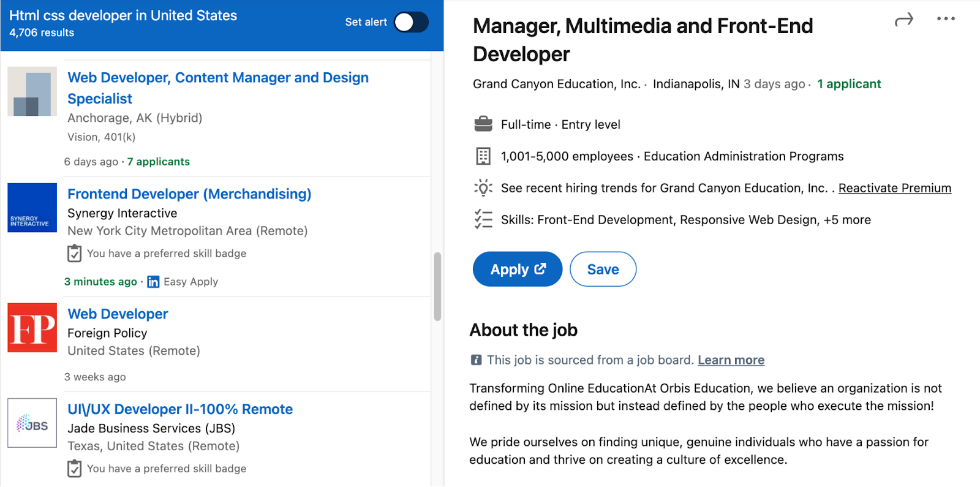Click the briefcase icon beside Full-time
This screenshot has width=980, height=487.
click(483, 124)
